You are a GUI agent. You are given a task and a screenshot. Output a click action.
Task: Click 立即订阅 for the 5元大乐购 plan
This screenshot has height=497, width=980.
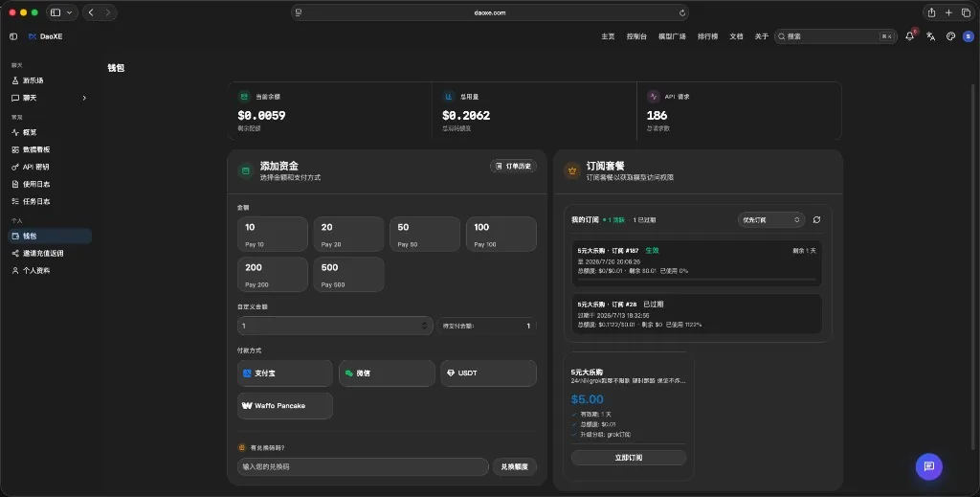click(629, 458)
